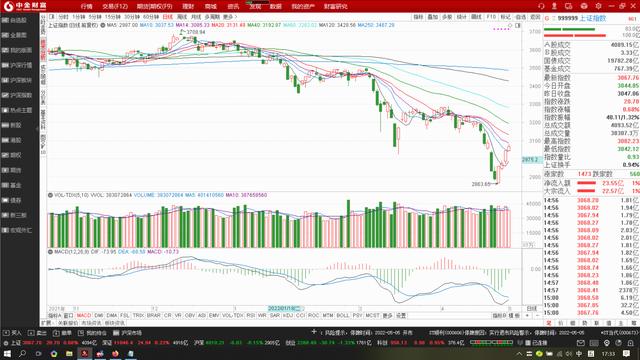Select the 多周期 tab

pos(212,17)
